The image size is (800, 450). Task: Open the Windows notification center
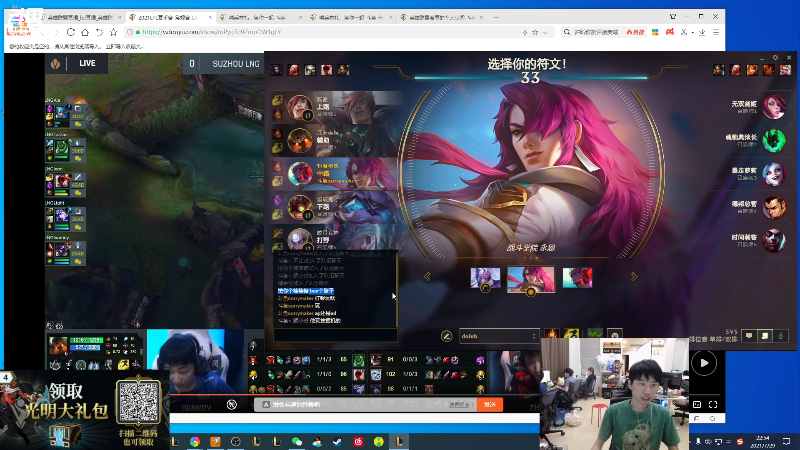787,441
